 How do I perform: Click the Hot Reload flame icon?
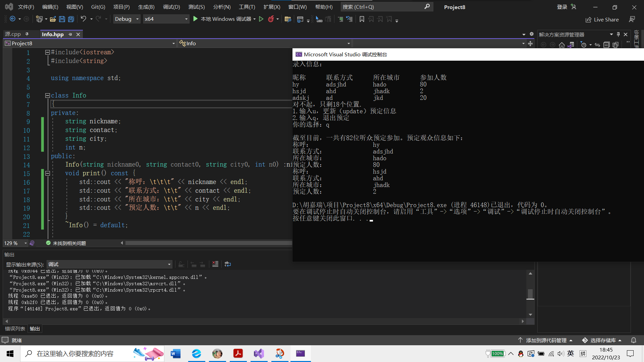[271, 19]
